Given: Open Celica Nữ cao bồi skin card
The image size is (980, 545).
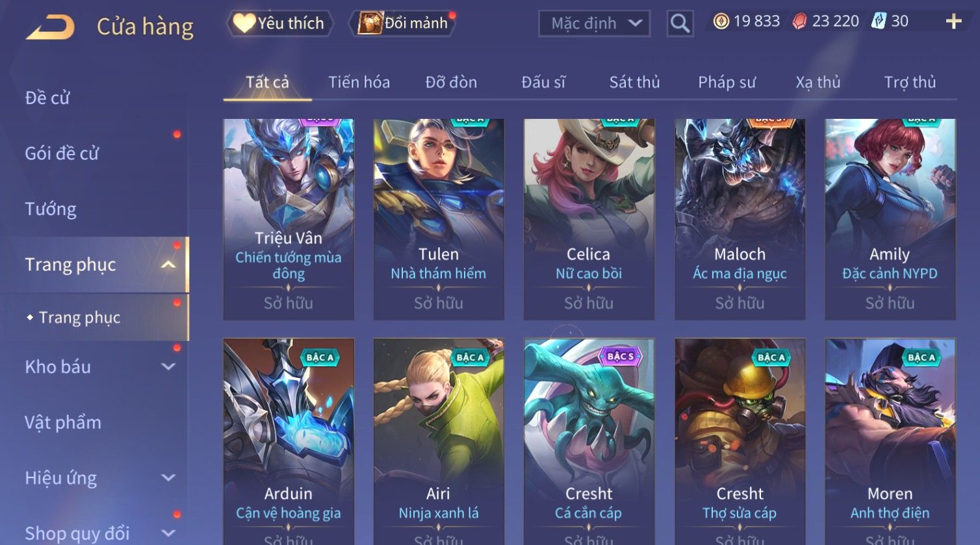Looking at the screenshot, I should click(x=589, y=219).
